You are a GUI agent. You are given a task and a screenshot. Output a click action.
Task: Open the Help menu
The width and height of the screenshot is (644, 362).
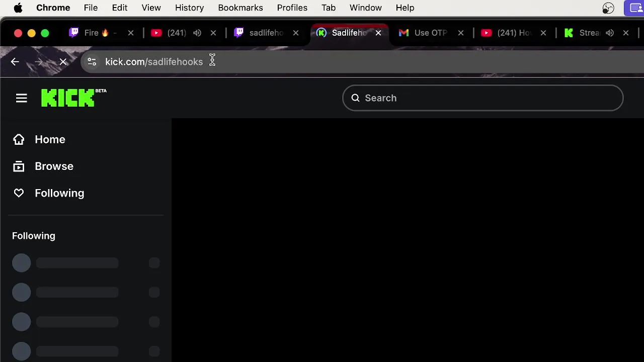click(405, 8)
